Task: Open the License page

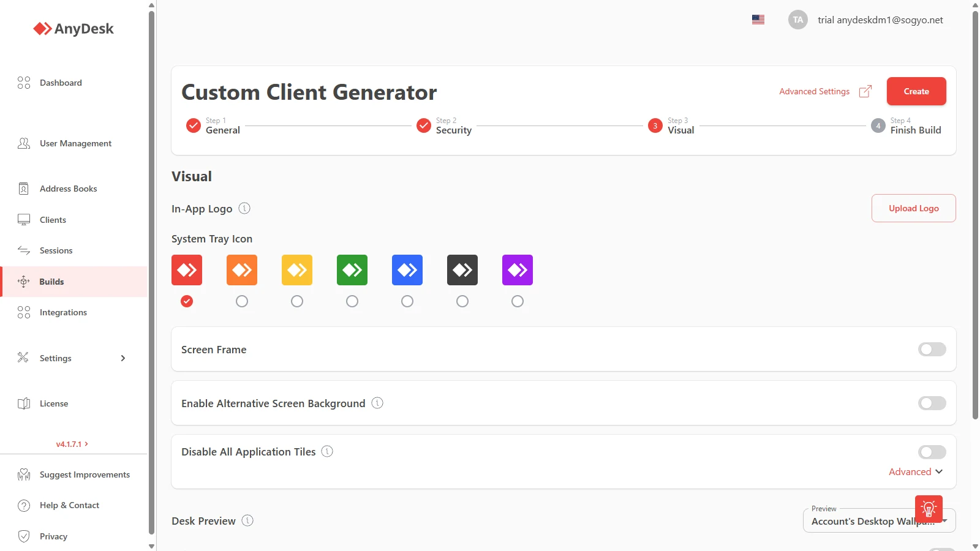Action: coord(54,403)
